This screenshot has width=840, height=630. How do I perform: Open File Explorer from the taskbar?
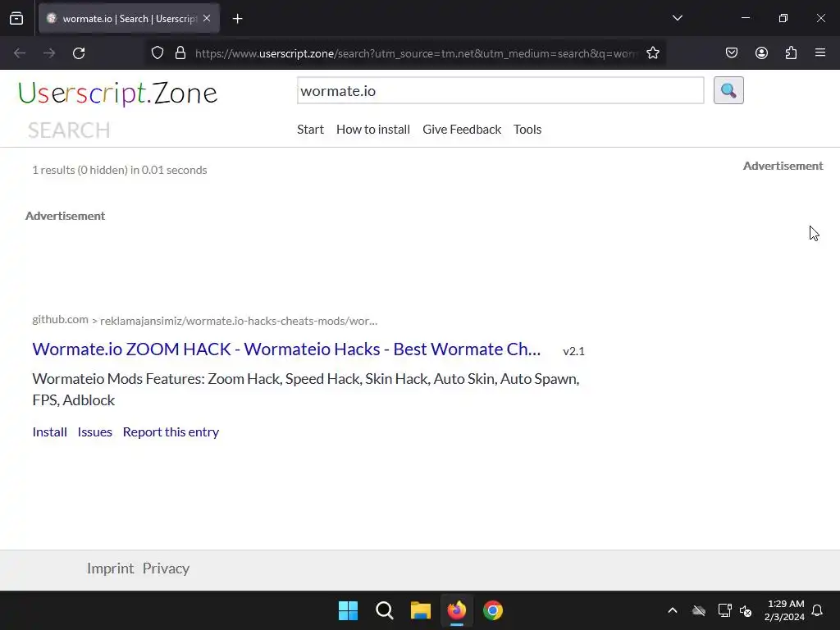click(421, 610)
